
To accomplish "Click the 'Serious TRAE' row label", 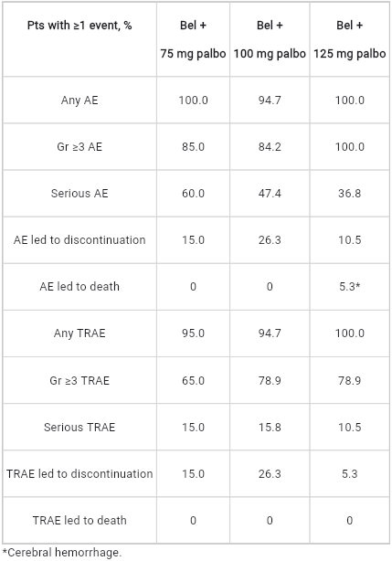I will 79,428.
